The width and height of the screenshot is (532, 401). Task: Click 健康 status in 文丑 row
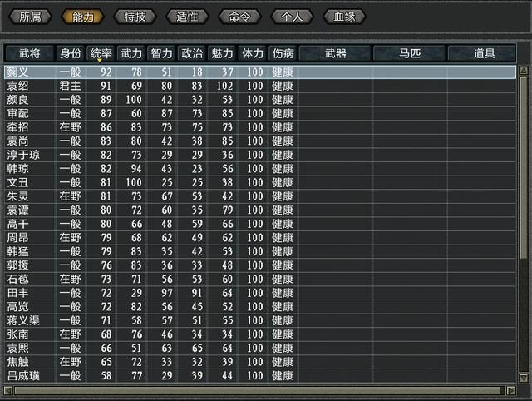(283, 183)
